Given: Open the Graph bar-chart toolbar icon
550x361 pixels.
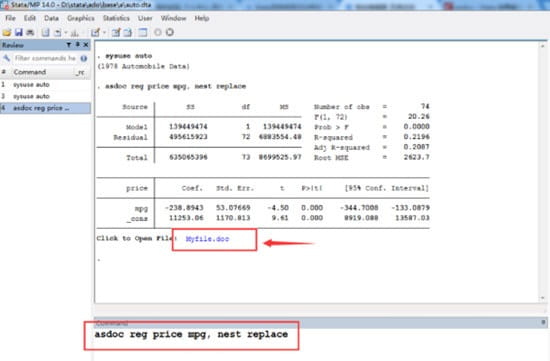Looking at the screenshot, I should pos(75,33).
